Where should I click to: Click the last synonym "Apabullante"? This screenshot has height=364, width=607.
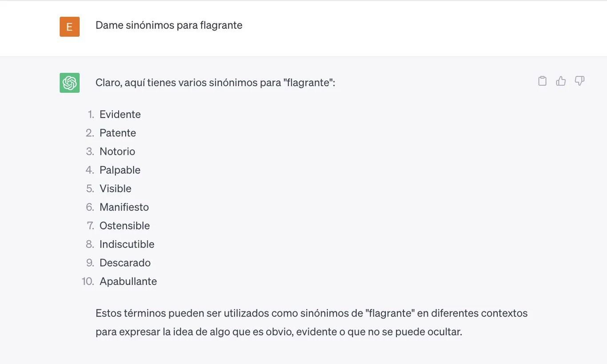(128, 281)
